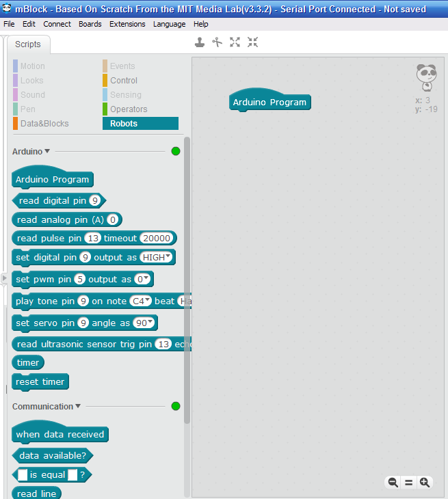Click the Shrink sprite icon

point(252,42)
